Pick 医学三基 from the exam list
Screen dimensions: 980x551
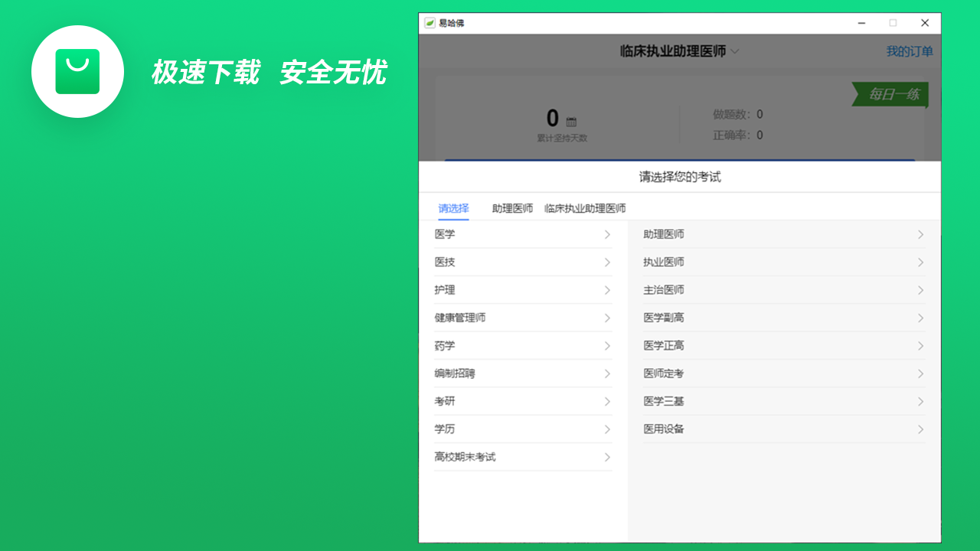pos(663,401)
